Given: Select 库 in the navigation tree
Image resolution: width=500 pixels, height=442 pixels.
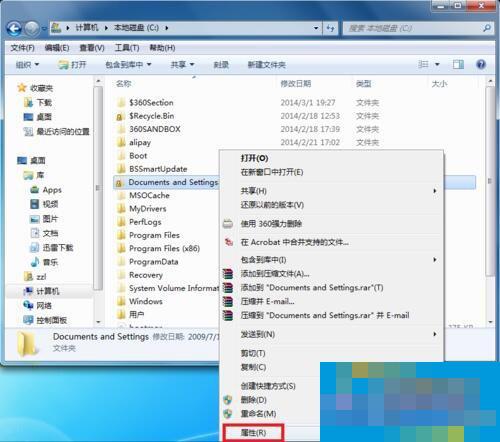Looking at the screenshot, I should (40, 175).
